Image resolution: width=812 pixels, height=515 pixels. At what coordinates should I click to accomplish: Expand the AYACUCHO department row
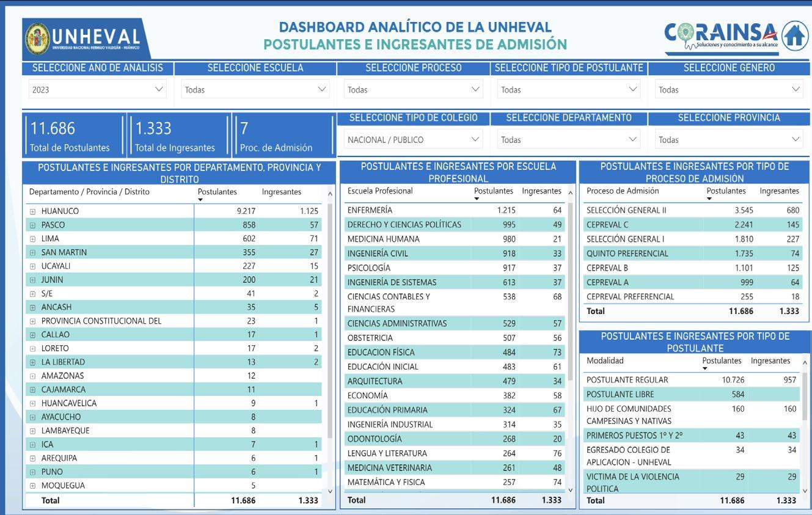[x=33, y=417]
